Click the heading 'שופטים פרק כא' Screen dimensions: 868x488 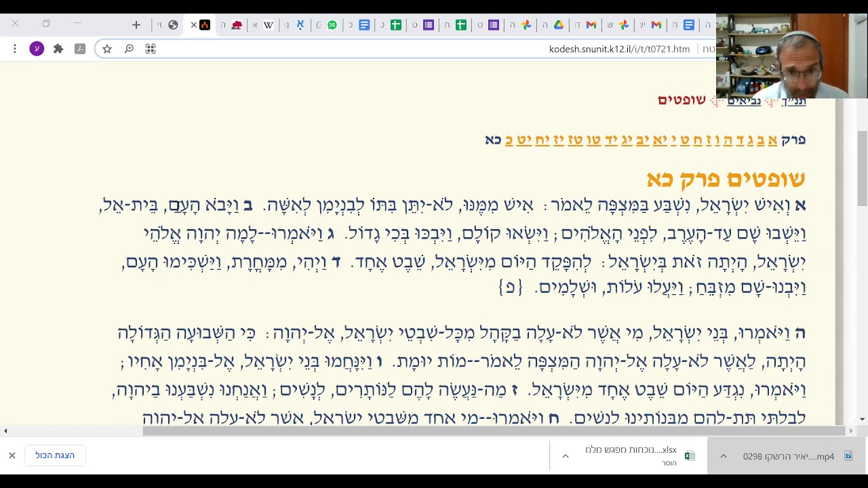(726, 179)
